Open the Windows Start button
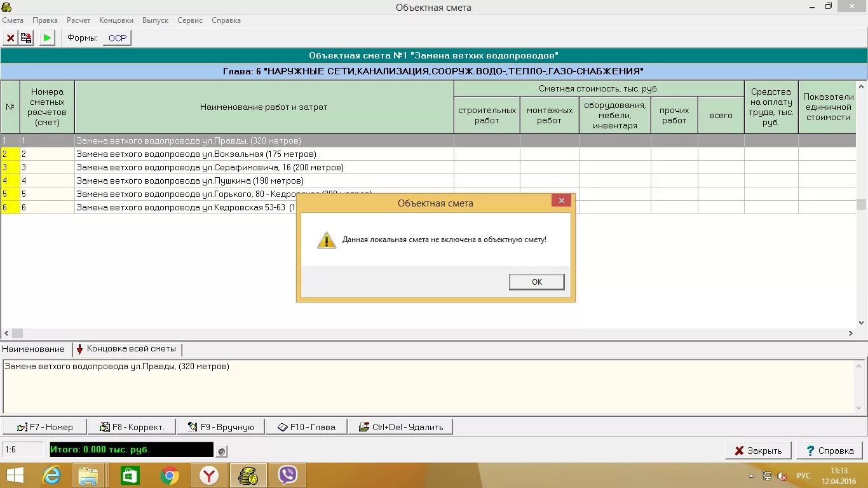The height and width of the screenshot is (488, 868). pos(15,475)
